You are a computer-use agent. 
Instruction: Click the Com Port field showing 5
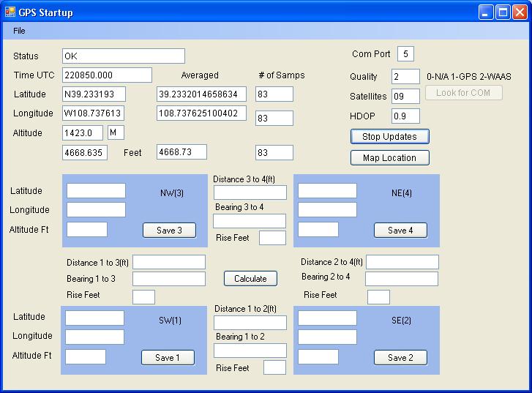(x=405, y=53)
